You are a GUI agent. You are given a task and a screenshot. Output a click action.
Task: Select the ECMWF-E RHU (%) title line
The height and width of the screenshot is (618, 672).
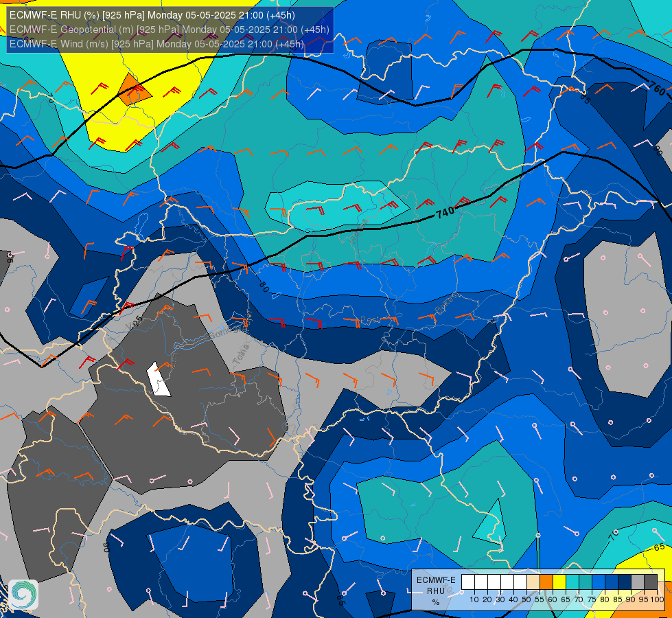pos(152,15)
